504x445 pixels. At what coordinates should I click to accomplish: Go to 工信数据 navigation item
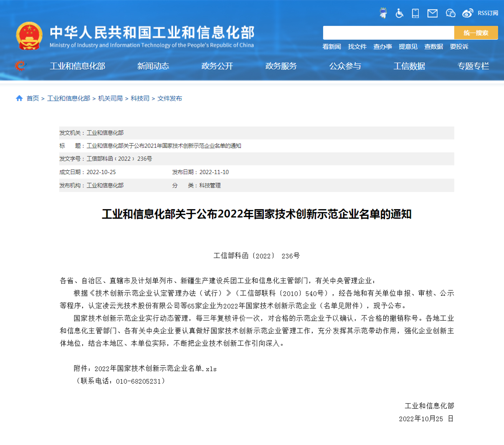tap(409, 66)
